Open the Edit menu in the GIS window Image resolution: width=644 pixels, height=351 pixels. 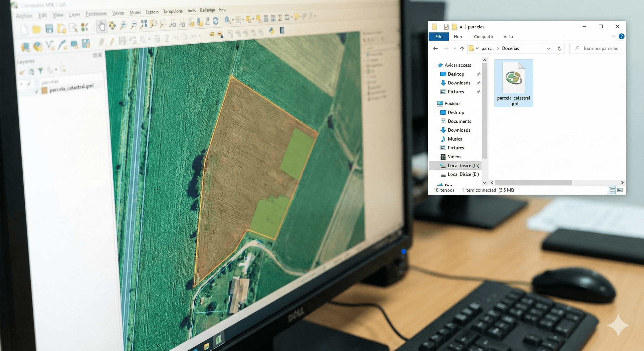pos(43,15)
